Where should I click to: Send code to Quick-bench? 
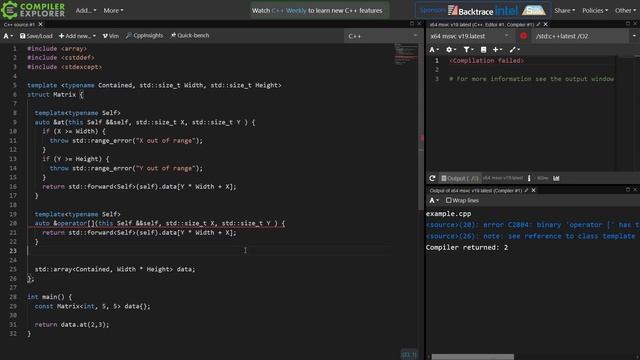190,36
